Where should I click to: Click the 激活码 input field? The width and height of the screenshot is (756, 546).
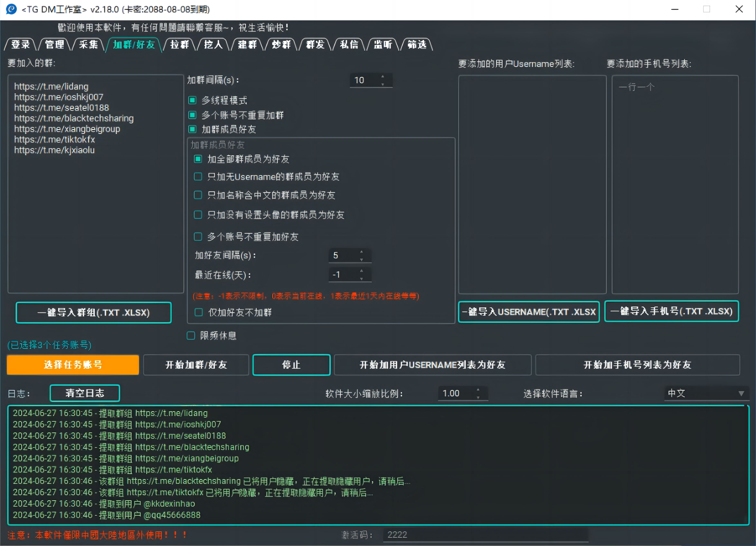pos(486,535)
